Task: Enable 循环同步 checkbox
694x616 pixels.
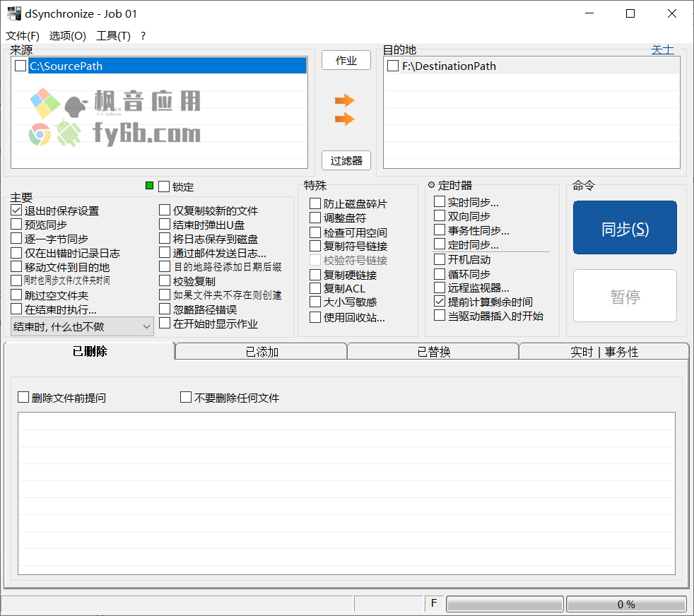Action: pos(440,274)
